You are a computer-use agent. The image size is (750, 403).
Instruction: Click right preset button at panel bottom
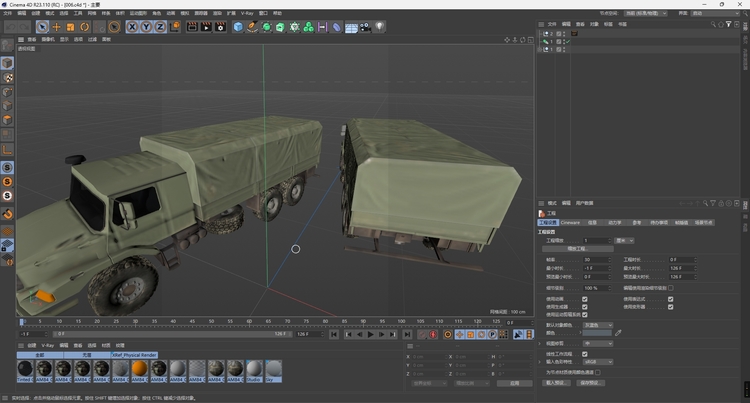[x=591, y=383]
